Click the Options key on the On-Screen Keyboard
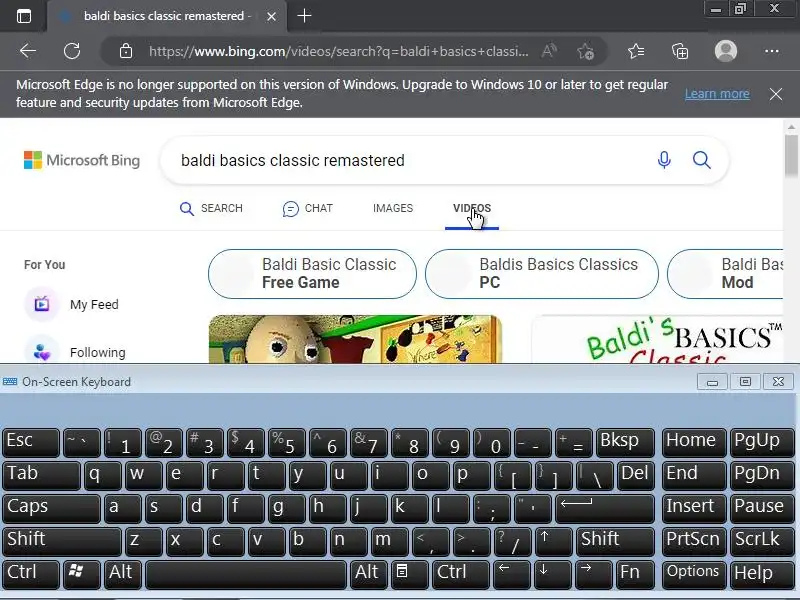 coord(694,574)
